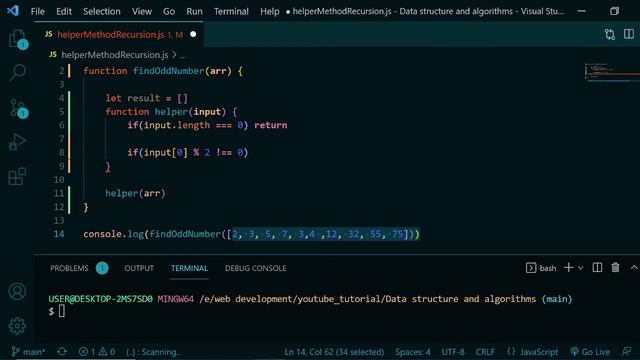
Task: Open the Help menu
Action: [x=269, y=11]
